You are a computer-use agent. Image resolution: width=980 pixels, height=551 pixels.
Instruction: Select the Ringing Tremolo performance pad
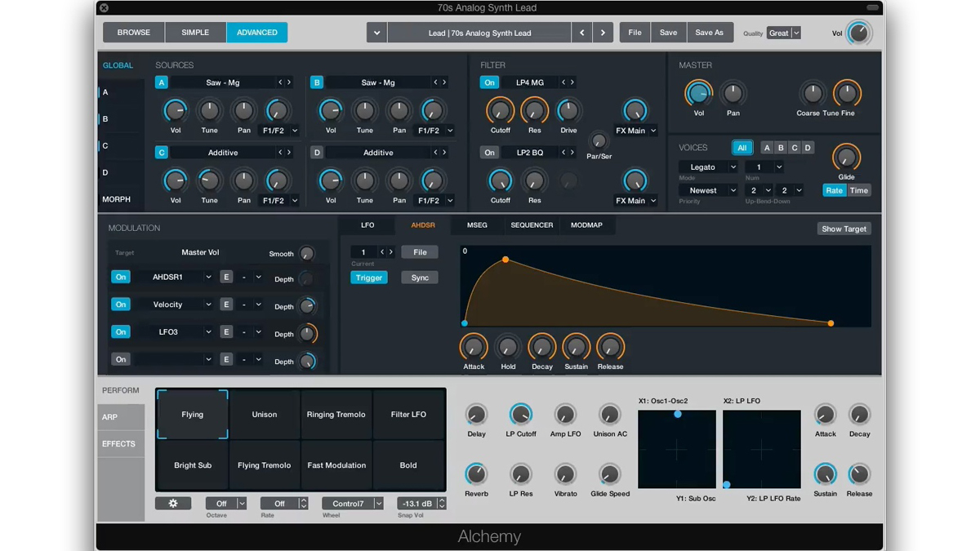click(x=336, y=415)
